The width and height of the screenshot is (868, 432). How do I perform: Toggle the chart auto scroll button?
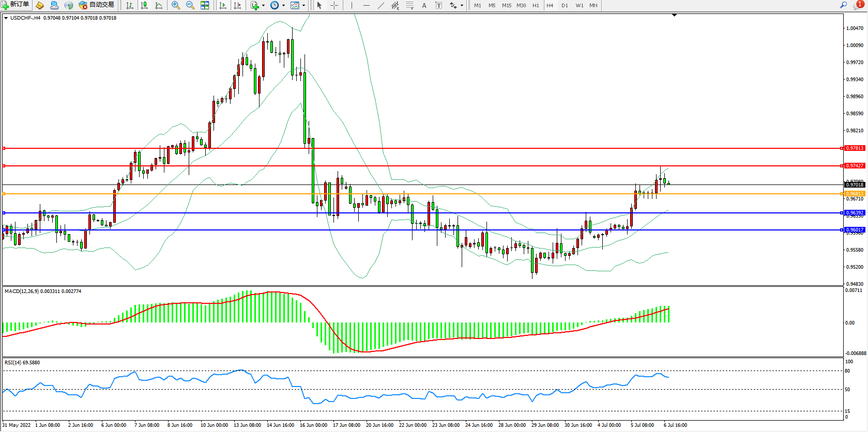[223, 5]
